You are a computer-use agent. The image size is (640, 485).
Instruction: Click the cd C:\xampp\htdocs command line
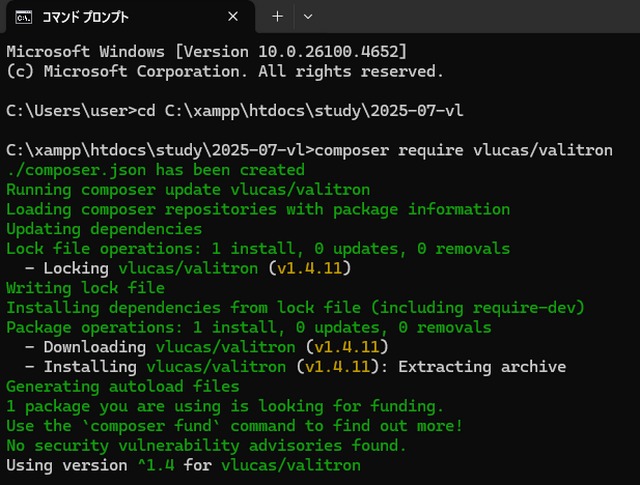point(235,110)
